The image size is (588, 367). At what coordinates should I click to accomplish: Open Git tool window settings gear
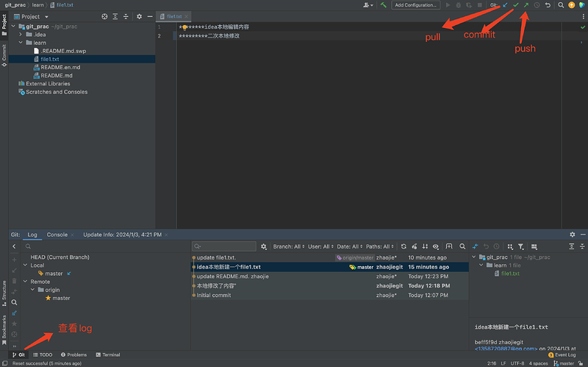tap(573, 235)
